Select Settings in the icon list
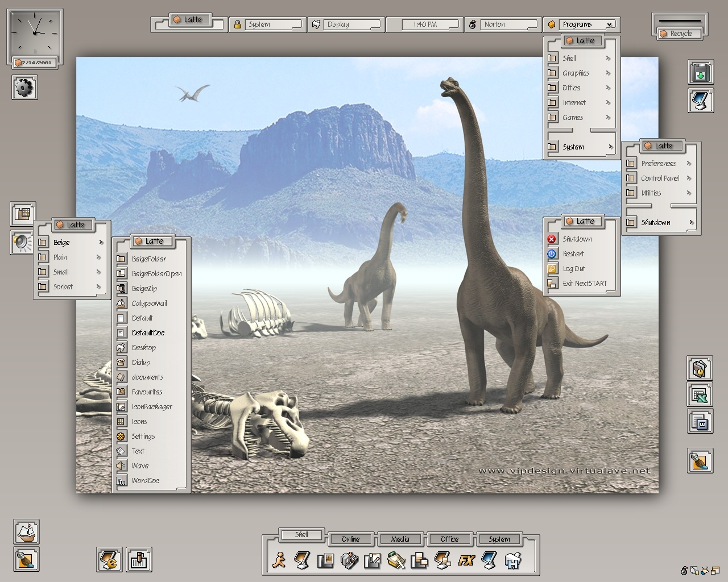This screenshot has width=728, height=582. pyautogui.click(x=151, y=436)
